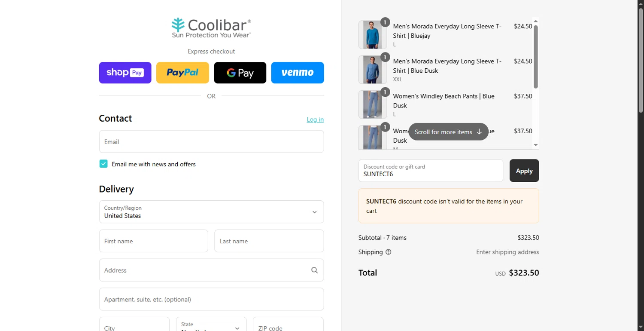Pay with Shop Pay express button
The height and width of the screenshot is (331, 644).
[x=125, y=73]
